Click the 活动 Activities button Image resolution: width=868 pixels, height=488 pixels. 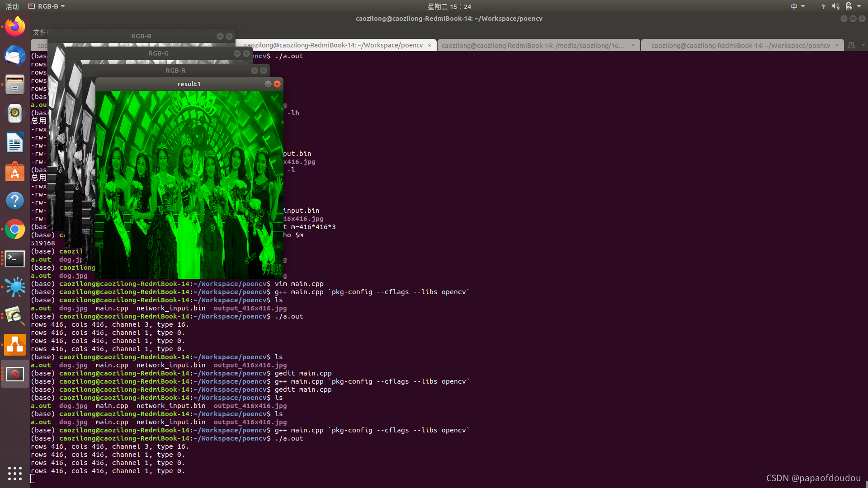point(12,6)
